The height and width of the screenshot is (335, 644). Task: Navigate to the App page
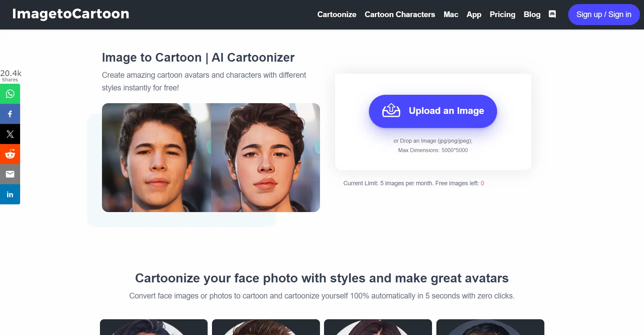click(474, 14)
